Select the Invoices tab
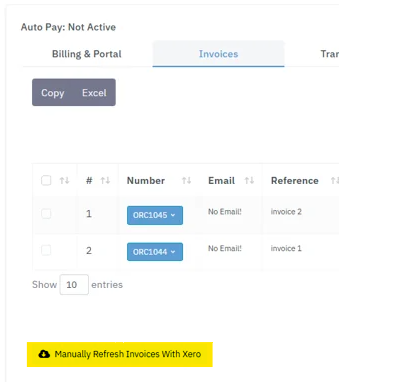Screen dimensions: 411x384 click(218, 54)
